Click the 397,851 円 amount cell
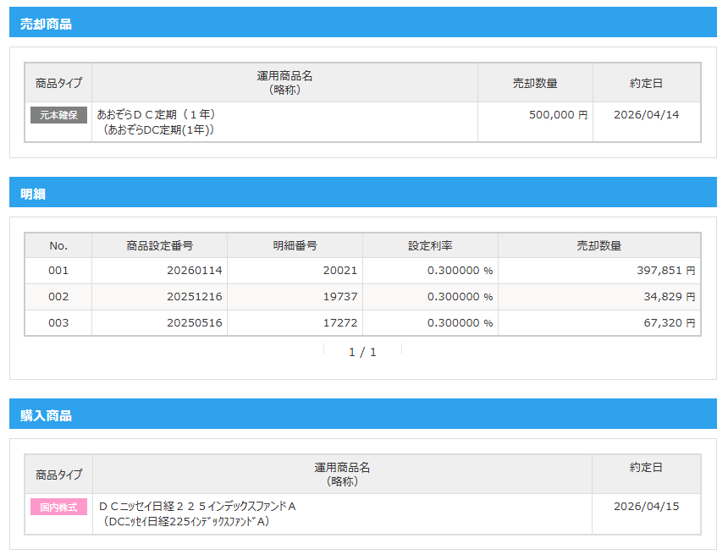728x560 pixels. coord(665,271)
